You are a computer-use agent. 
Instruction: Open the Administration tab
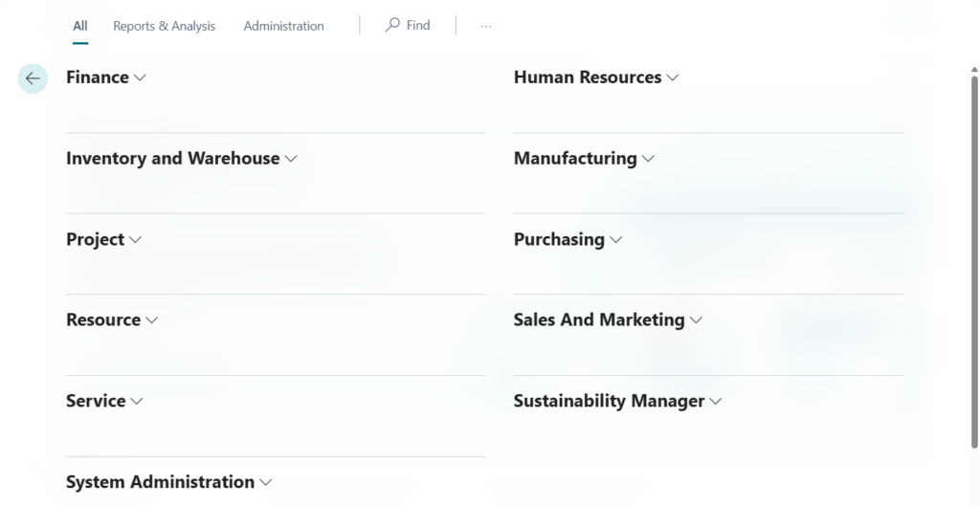coord(283,26)
